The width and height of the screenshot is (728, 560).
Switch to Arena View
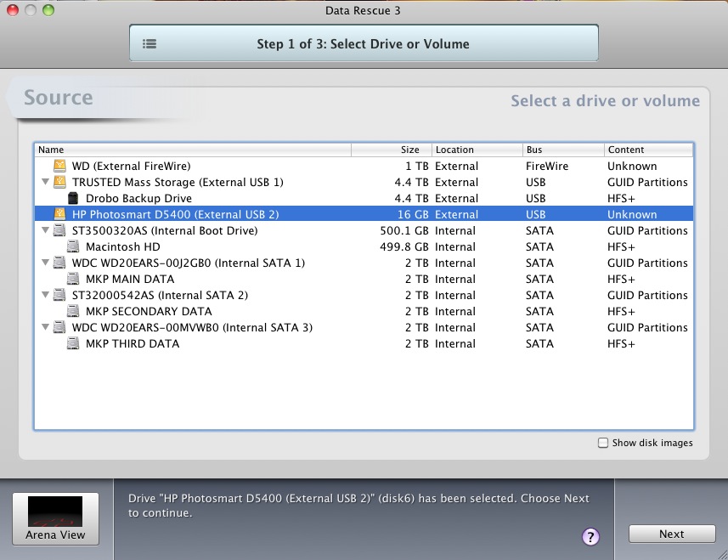(55, 518)
